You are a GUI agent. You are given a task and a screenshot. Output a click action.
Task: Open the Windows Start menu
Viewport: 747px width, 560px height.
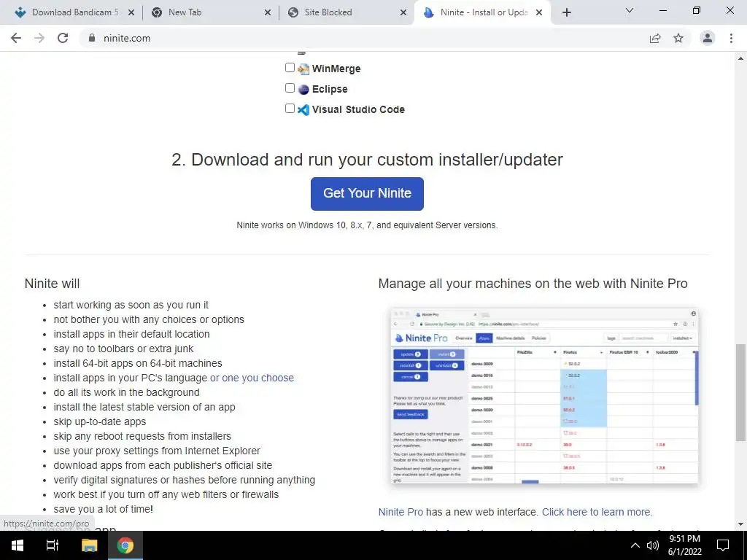click(x=18, y=545)
